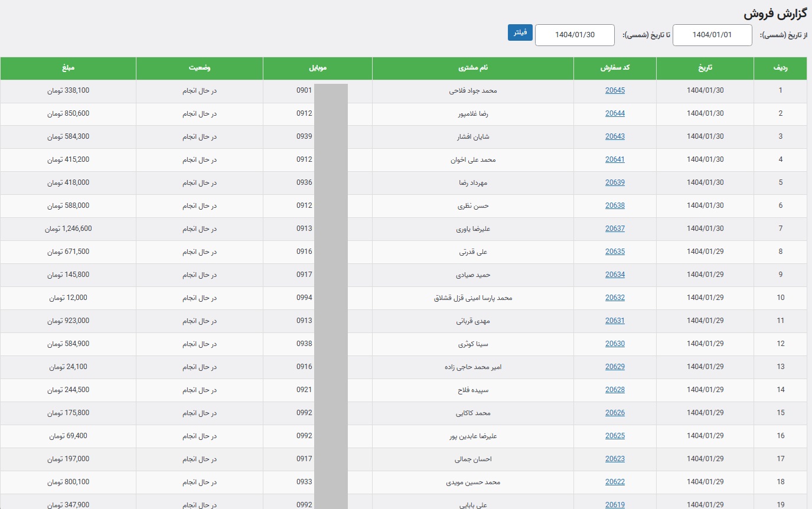812x509 pixels.
Task: Click the مبلغ column header
Action: pos(68,68)
